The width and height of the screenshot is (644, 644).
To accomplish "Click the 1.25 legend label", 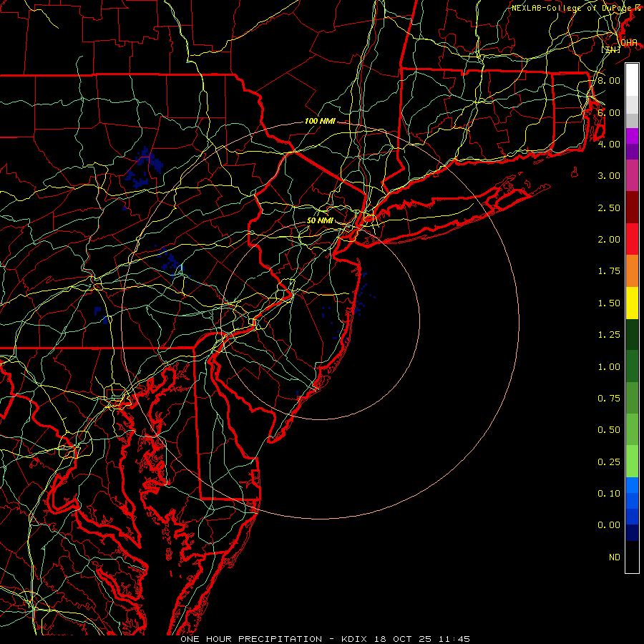I will pos(609,335).
